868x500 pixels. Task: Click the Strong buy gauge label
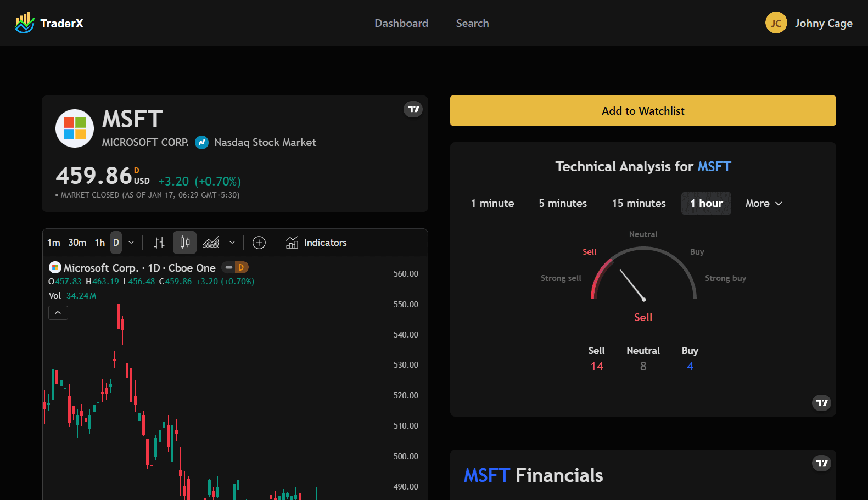(x=725, y=278)
